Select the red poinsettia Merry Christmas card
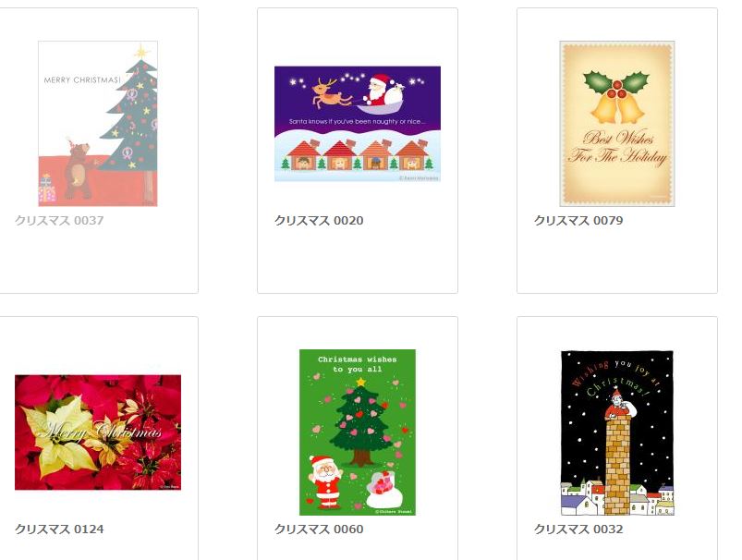Viewport: 742px width, 560px height. point(98,432)
